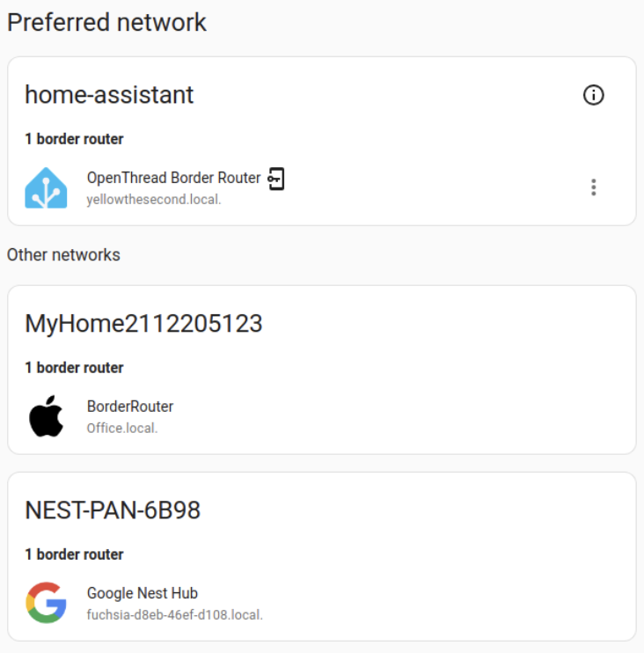This screenshot has width=644, height=653.
Task: Select the BorderRouter entry
Action: (130, 407)
